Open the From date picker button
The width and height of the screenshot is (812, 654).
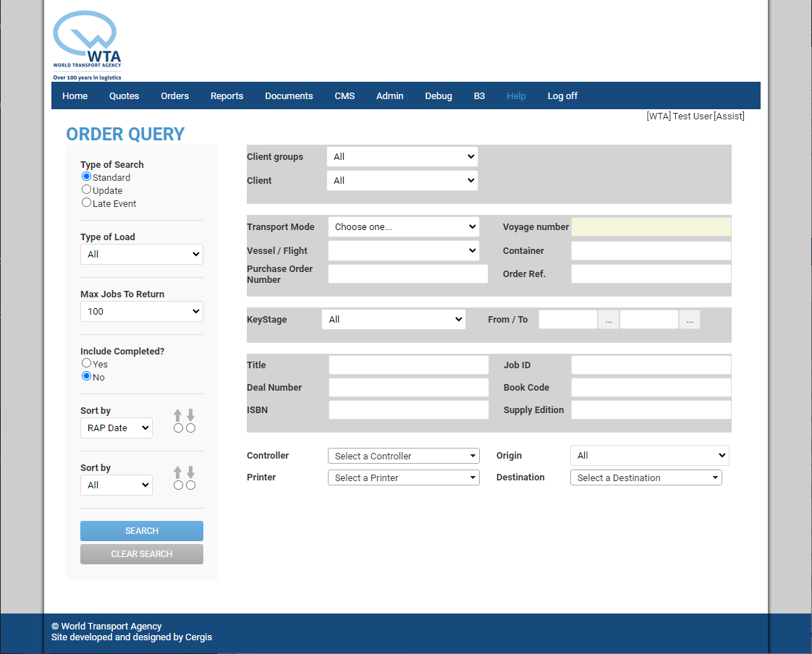pos(609,320)
